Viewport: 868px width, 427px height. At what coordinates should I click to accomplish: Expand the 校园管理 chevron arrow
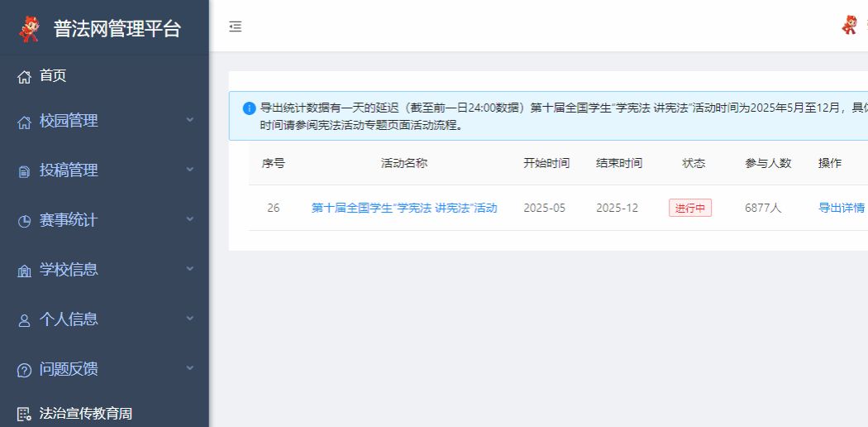pyautogui.click(x=189, y=120)
